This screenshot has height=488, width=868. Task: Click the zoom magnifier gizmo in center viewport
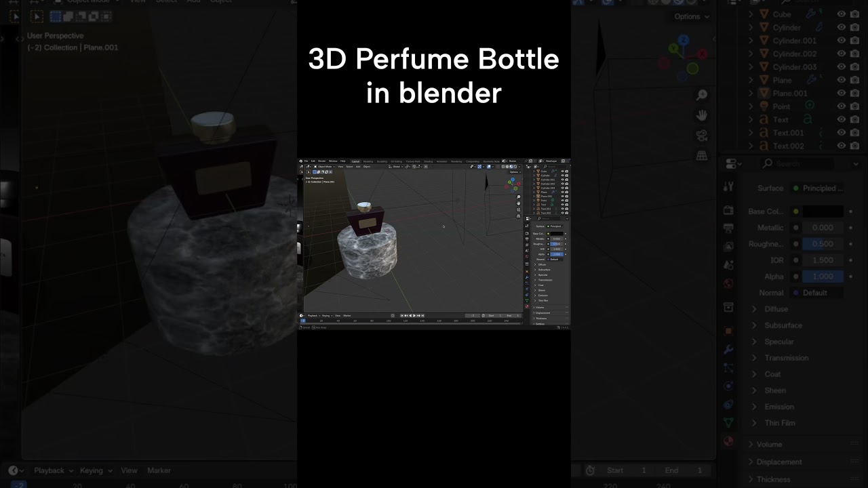(519, 197)
